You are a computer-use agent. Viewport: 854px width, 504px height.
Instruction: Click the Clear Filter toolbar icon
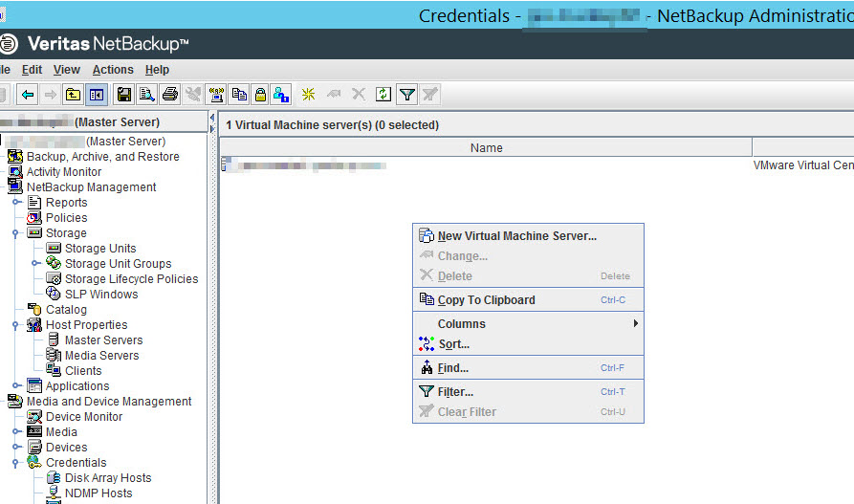pyautogui.click(x=429, y=95)
